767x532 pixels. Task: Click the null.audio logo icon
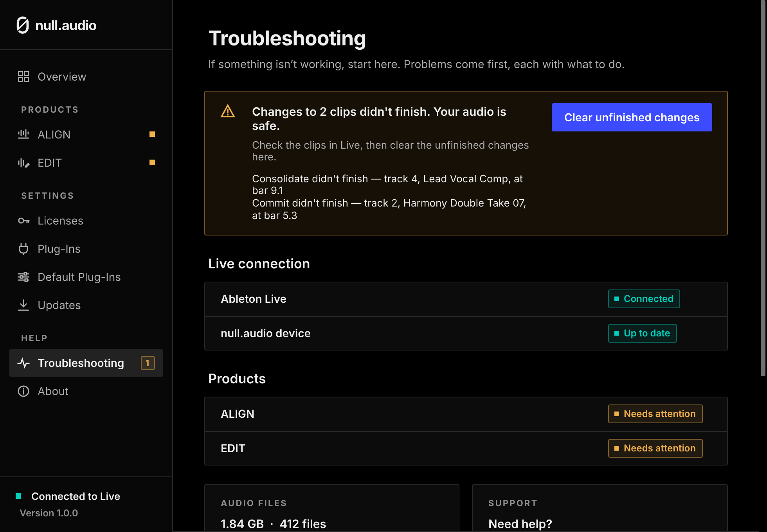pyautogui.click(x=23, y=25)
